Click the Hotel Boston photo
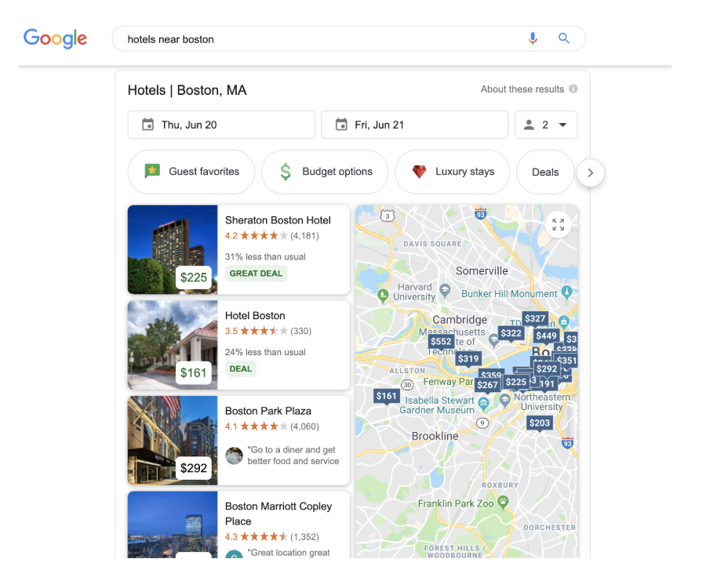Screen dimensions: 728x577 point(173,345)
